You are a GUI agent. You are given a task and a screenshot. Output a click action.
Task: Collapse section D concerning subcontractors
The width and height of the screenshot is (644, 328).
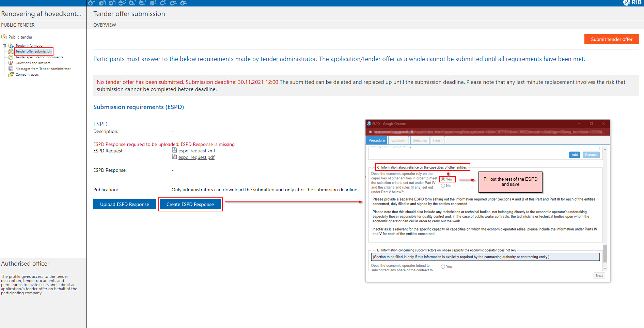point(374,250)
